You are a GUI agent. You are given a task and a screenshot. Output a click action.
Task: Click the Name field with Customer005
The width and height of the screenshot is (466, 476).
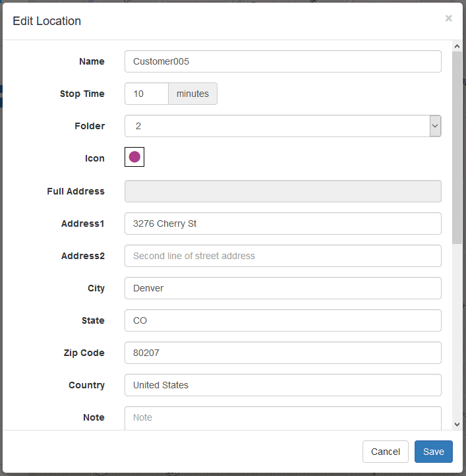[x=283, y=61]
